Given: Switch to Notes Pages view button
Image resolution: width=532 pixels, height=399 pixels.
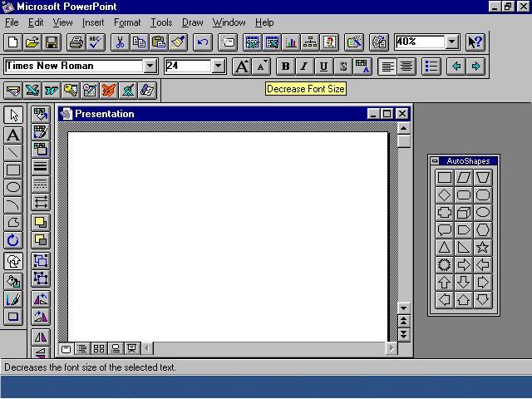Looking at the screenshot, I should point(116,348).
